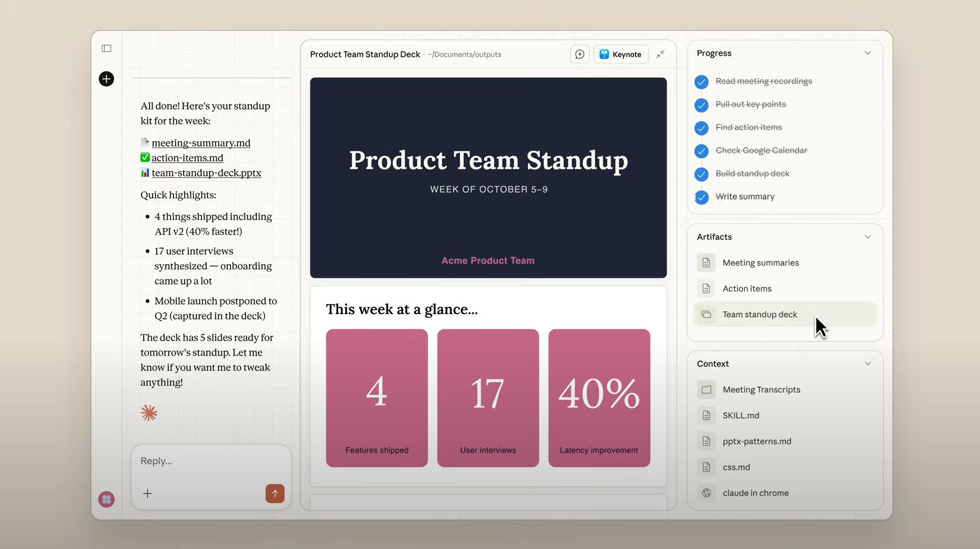Screen dimensions: 980x549
Task: Click the add comment icon in the deck header
Action: coord(579,55)
